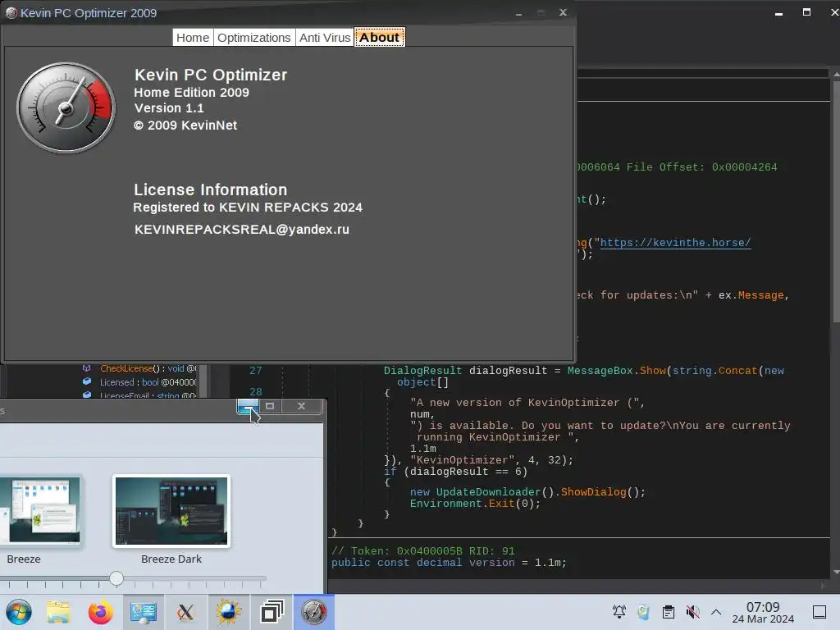Open the clipboard tray icon
Viewport: 840px width, 630px height.
[668, 612]
